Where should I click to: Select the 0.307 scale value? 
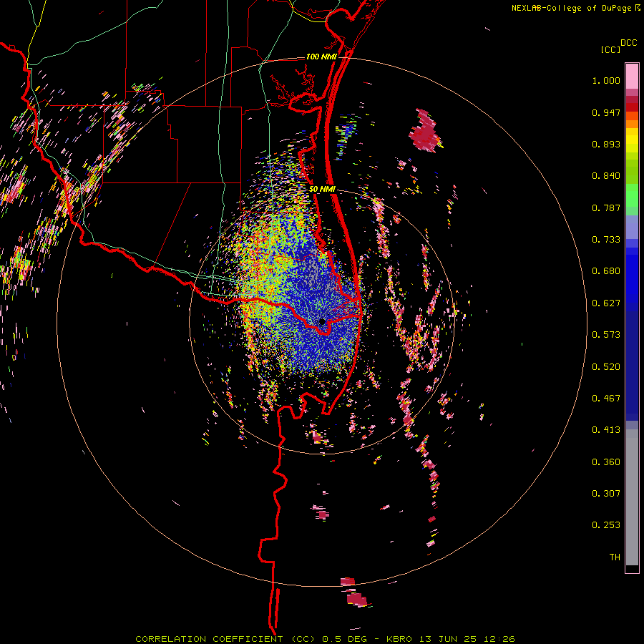pyautogui.click(x=606, y=494)
